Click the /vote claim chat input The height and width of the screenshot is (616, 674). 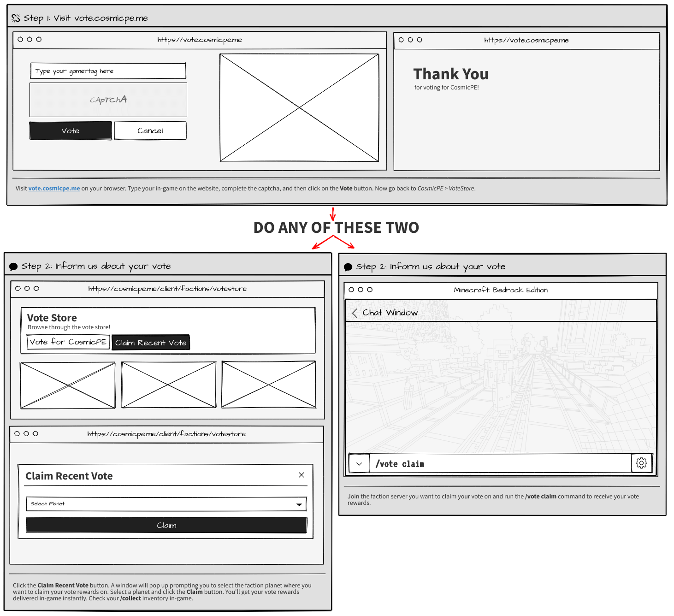click(x=500, y=464)
